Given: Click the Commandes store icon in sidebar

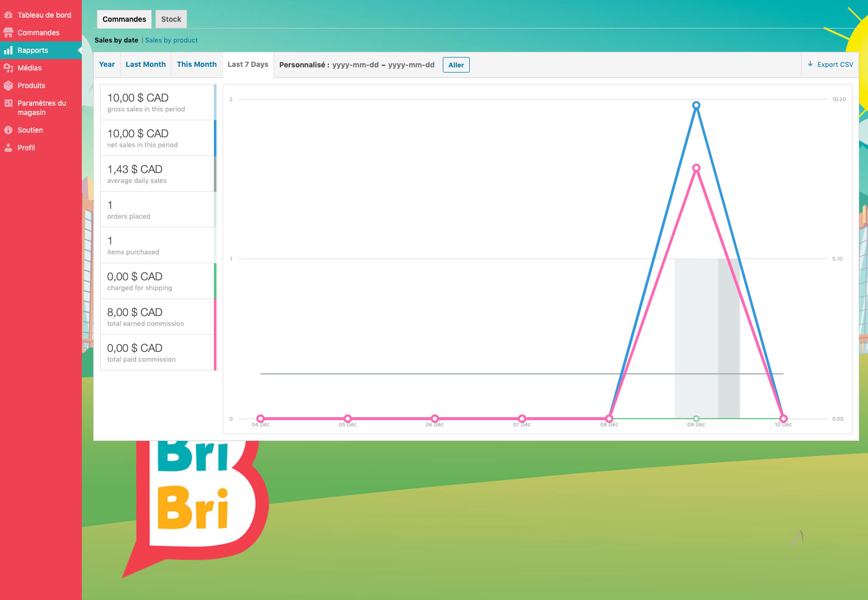Looking at the screenshot, I should [x=8, y=33].
